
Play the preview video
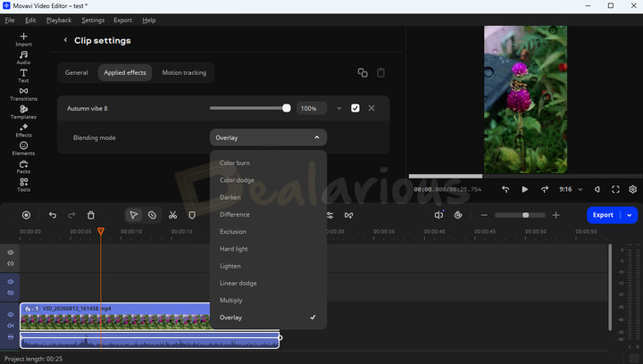coord(525,189)
